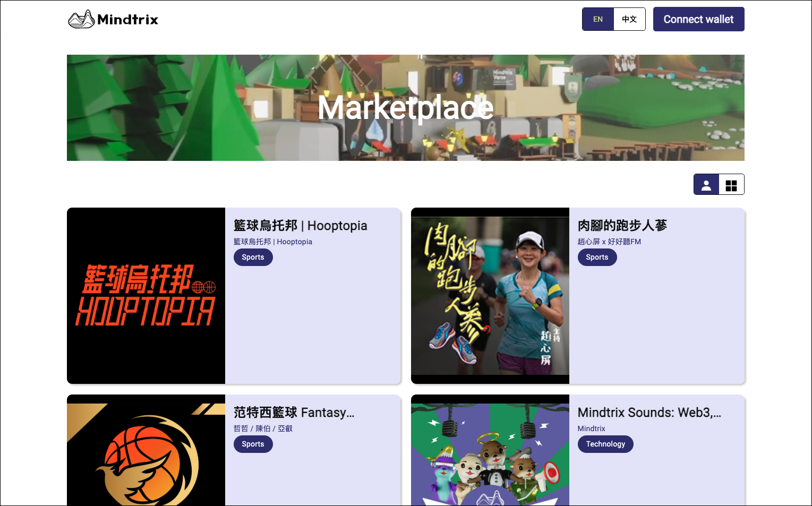This screenshot has height=506, width=812.
Task: Visit creator 哲哲 / 陳伯 / 亞叡
Action: [263, 428]
